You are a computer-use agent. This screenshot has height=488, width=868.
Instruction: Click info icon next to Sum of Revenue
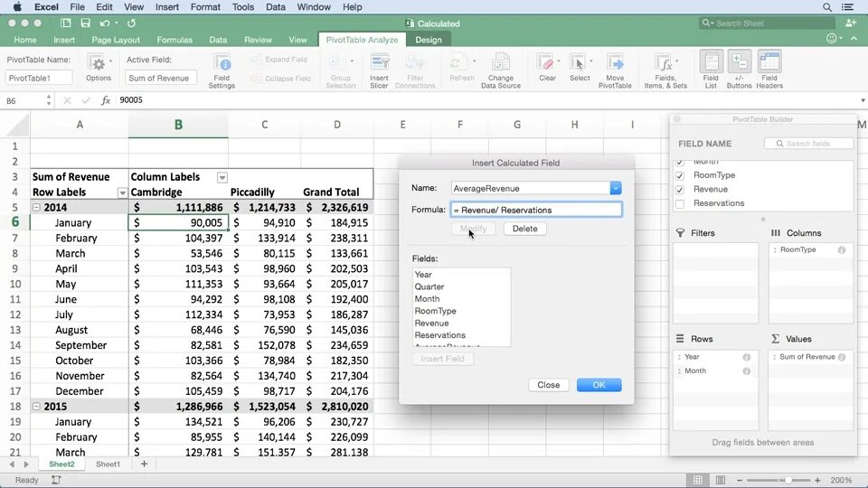pyautogui.click(x=842, y=358)
